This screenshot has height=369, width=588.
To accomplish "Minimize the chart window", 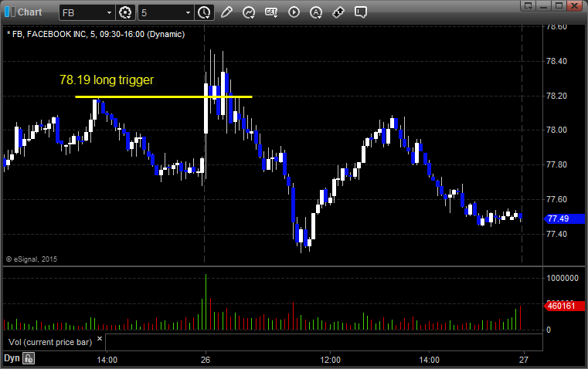I will tap(543, 5).
